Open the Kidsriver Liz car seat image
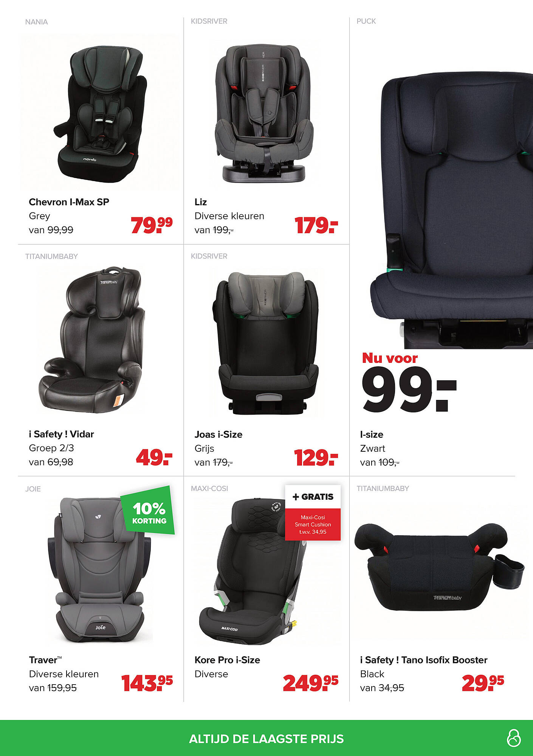The height and width of the screenshot is (756, 533). 264,113
